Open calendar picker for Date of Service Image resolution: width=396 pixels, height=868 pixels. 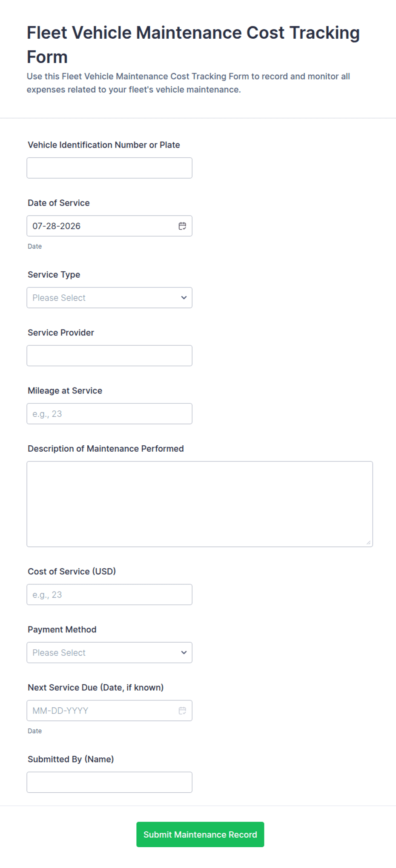[182, 226]
